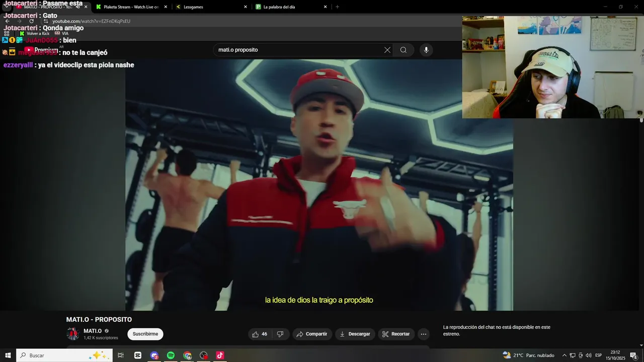Open Discord from the taskbar
This screenshot has height=362, width=644.
pyautogui.click(x=154, y=355)
